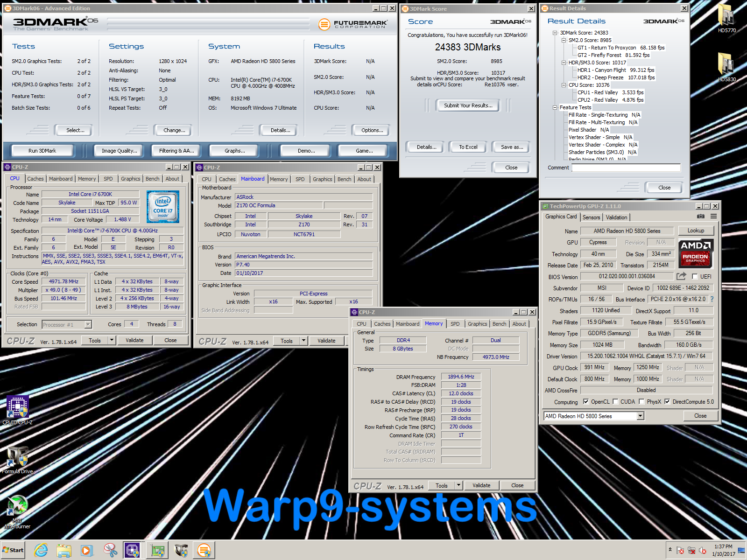Click the Graphs button in 3DMark06
The image size is (747, 560).
point(234,151)
